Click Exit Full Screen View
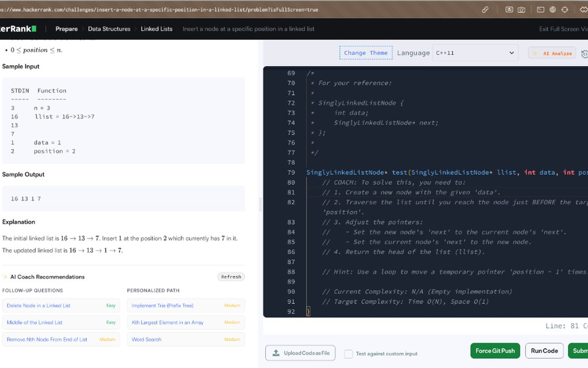Viewport: 588px width, 368px height. [x=563, y=29]
